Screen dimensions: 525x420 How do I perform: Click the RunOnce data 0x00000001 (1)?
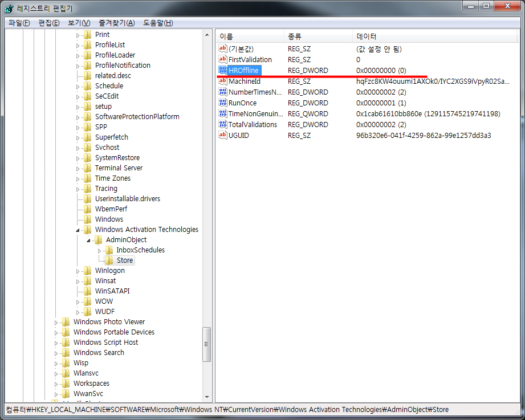[381, 103]
